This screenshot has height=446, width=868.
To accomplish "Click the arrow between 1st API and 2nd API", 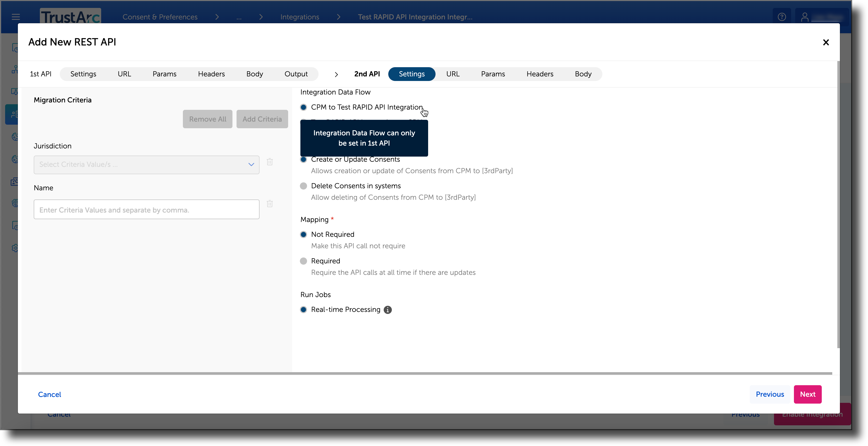I will pyautogui.click(x=336, y=74).
